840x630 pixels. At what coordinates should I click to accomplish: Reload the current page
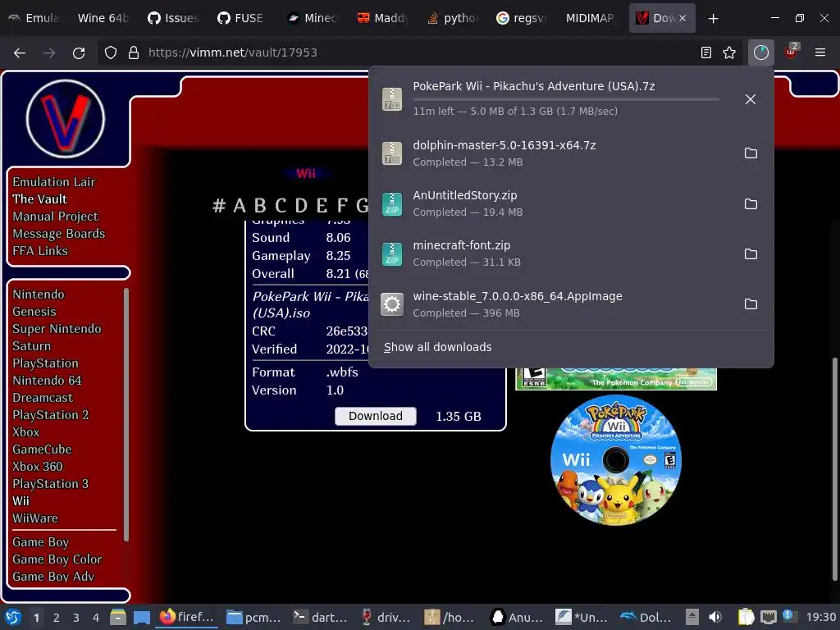(x=79, y=52)
